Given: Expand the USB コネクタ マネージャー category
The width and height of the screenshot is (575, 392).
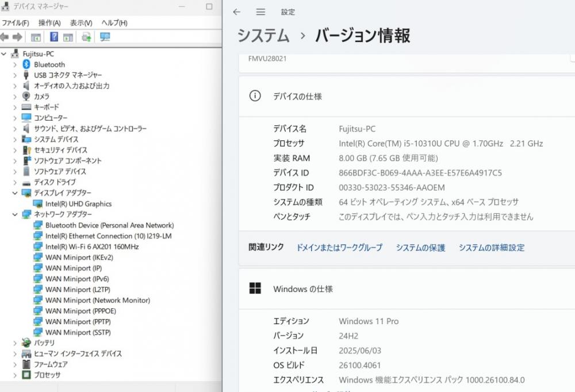Looking at the screenshot, I should click(15, 75).
